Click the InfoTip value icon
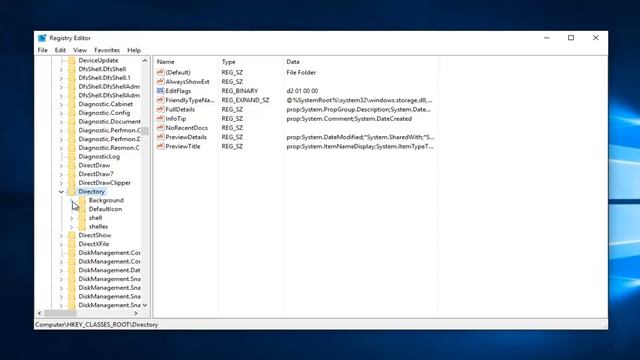The image size is (640, 360). [x=160, y=118]
